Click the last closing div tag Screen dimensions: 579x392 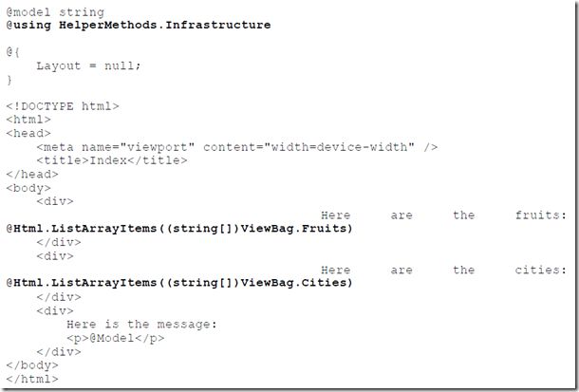point(59,352)
